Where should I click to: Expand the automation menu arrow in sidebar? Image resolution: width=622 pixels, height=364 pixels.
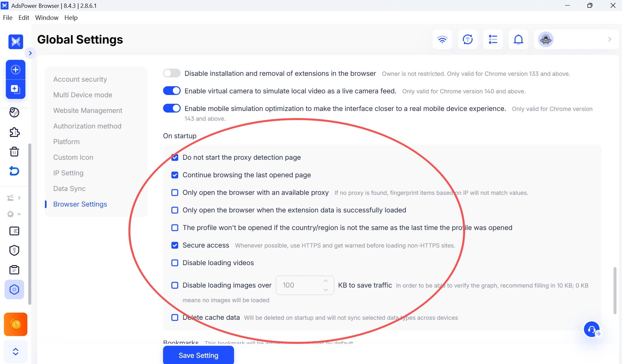19,197
